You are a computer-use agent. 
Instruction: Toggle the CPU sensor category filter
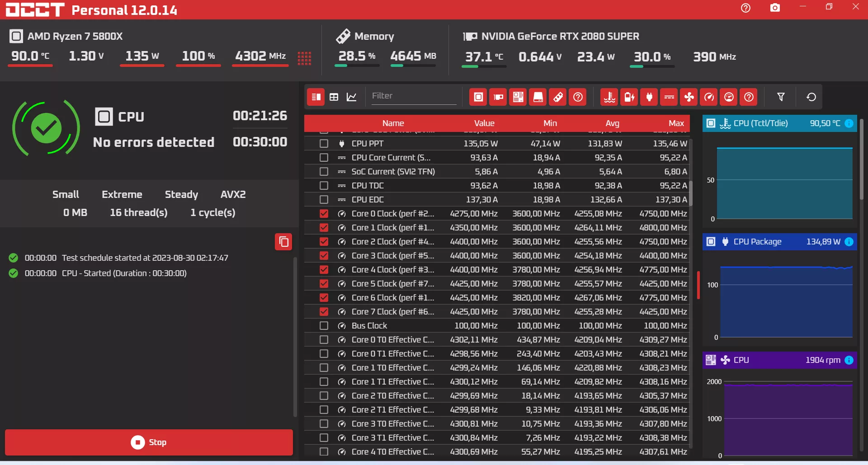[x=478, y=97]
